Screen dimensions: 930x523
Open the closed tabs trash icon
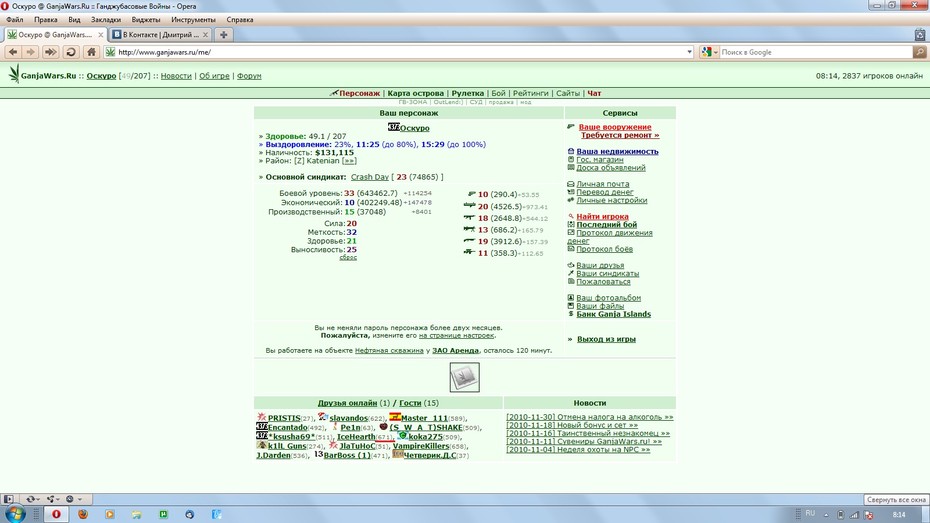pyautogui.click(x=919, y=35)
